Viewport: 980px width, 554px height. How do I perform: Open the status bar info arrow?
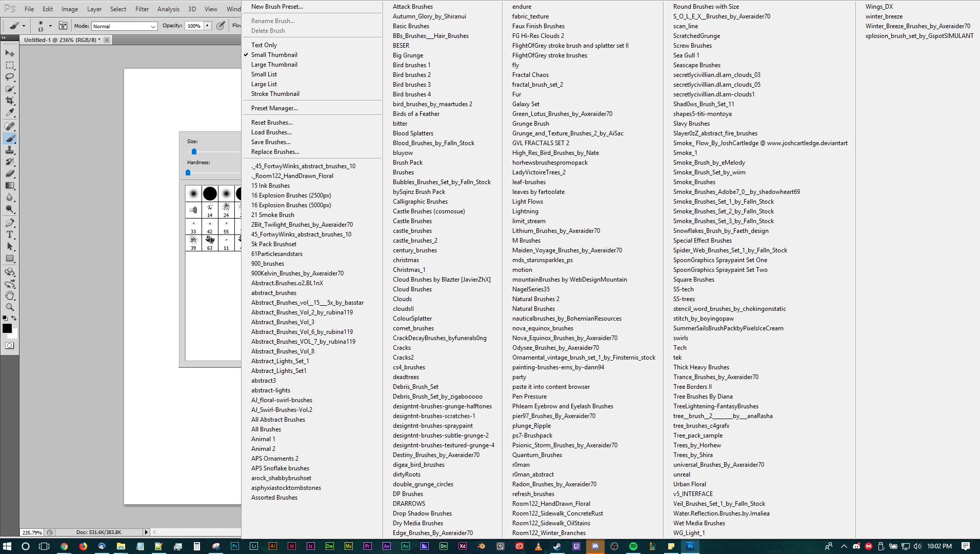tap(146, 532)
